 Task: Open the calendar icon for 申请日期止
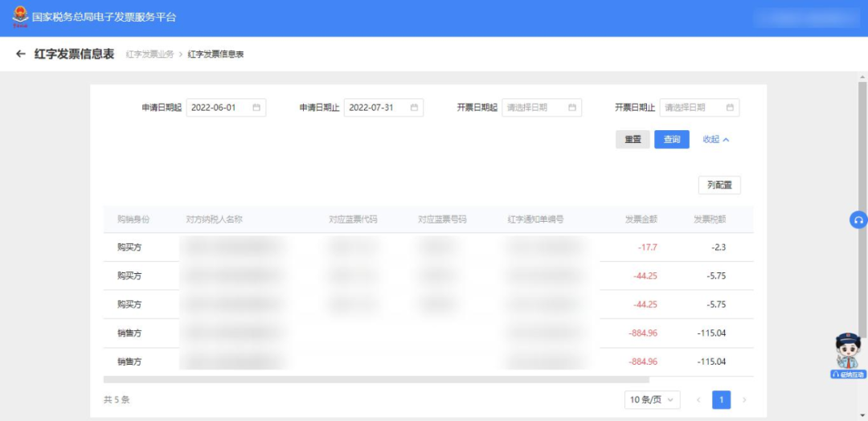tap(414, 108)
